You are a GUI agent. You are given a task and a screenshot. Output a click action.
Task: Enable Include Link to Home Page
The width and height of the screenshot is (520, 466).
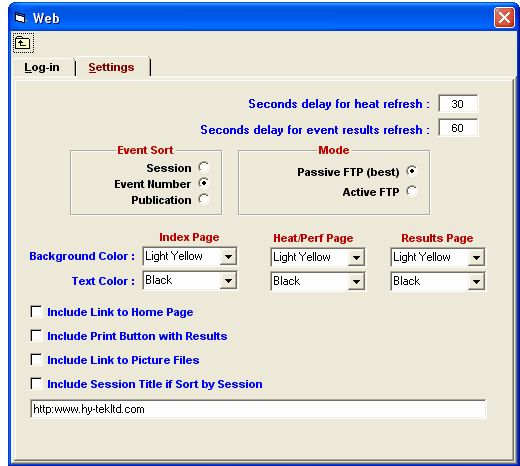point(36,312)
